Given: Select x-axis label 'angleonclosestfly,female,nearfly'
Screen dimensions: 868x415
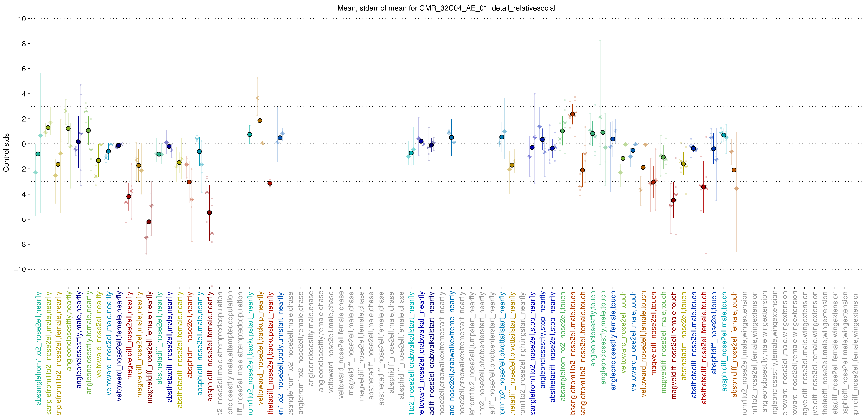Looking at the screenshot, I should [89, 343].
